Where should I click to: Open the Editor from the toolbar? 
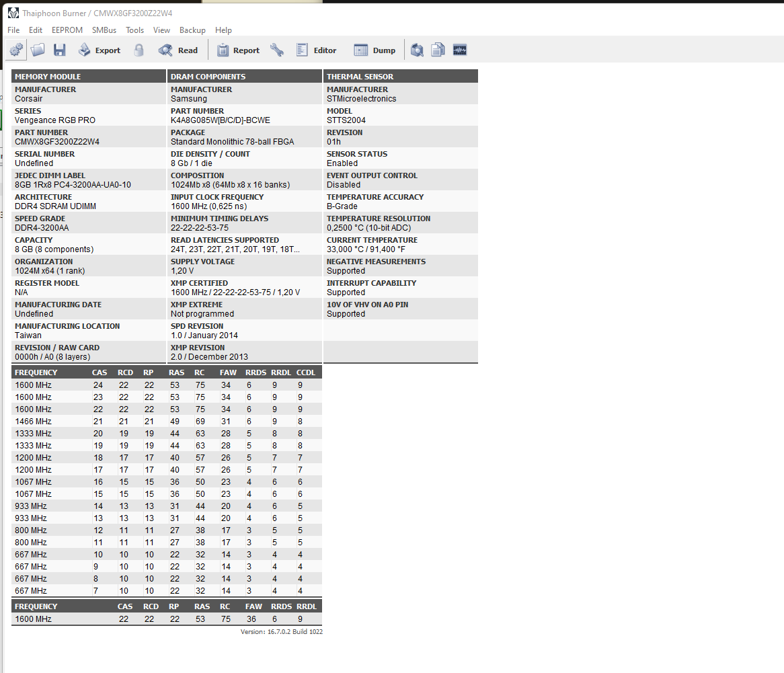pyautogui.click(x=316, y=50)
